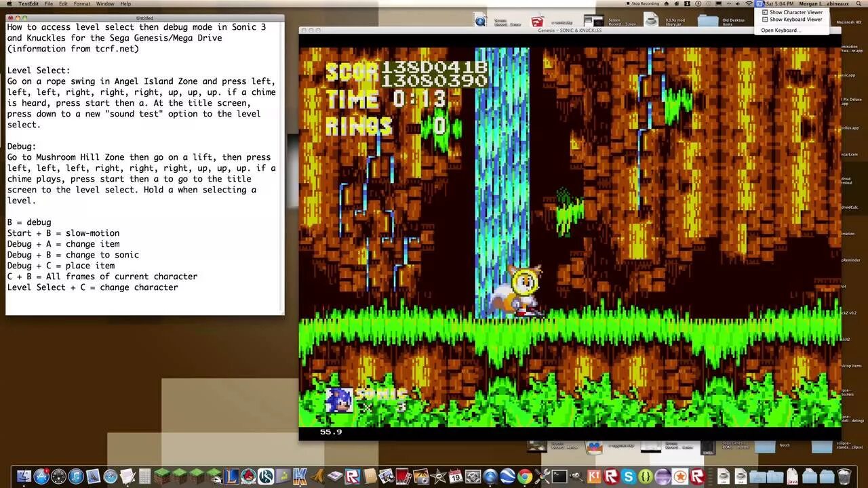Image resolution: width=868 pixels, height=488 pixels.
Task: Click the Sonic lives icon in game
Action: tap(339, 400)
